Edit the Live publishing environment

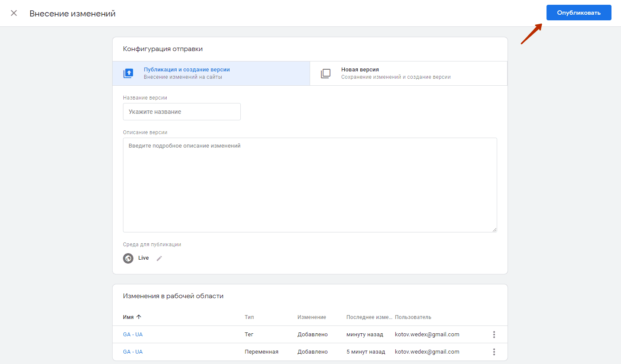159,258
